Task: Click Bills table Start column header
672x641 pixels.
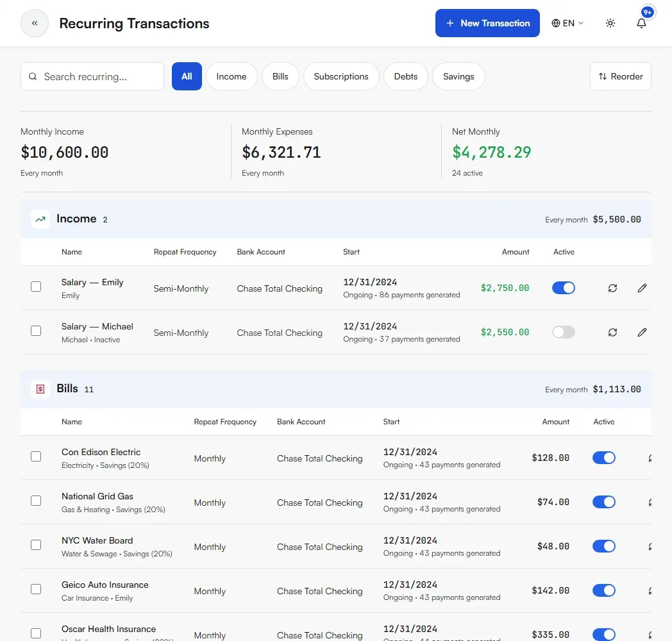Action: coord(391,422)
